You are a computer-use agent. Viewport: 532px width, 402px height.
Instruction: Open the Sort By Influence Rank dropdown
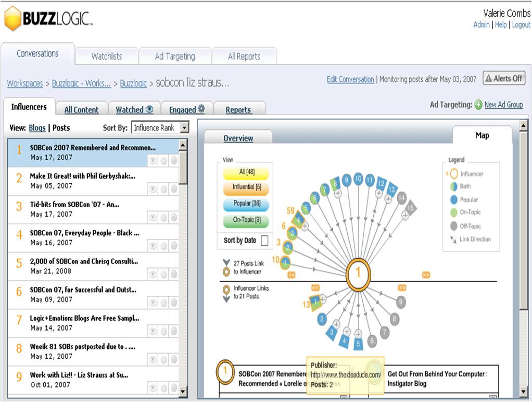point(160,128)
